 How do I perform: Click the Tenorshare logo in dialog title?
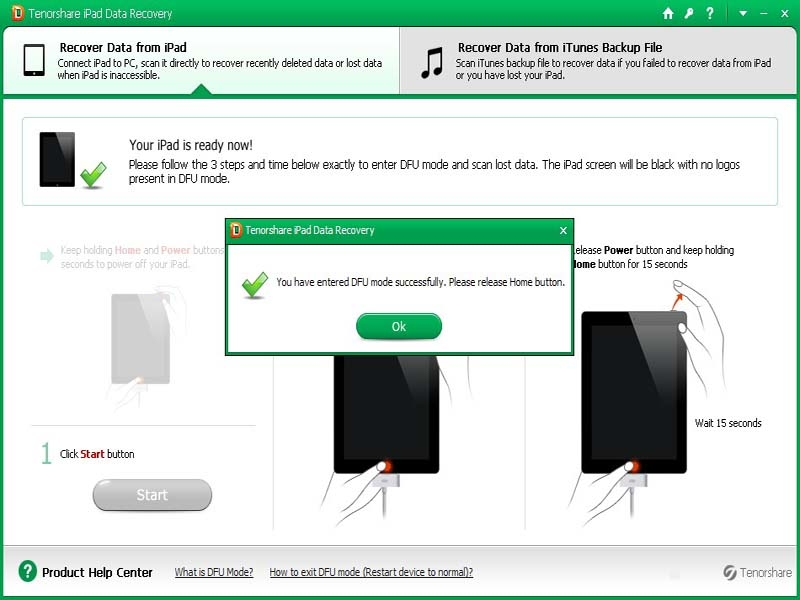[236, 230]
